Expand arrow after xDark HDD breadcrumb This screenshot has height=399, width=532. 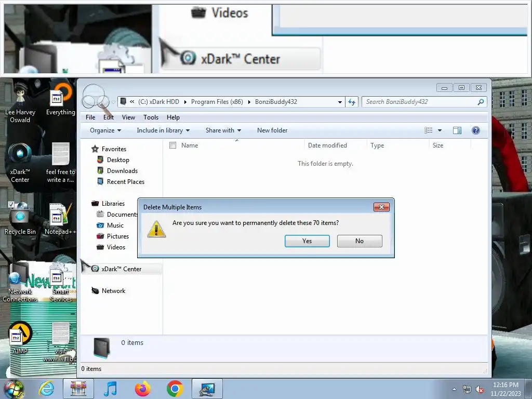coord(185,102)
